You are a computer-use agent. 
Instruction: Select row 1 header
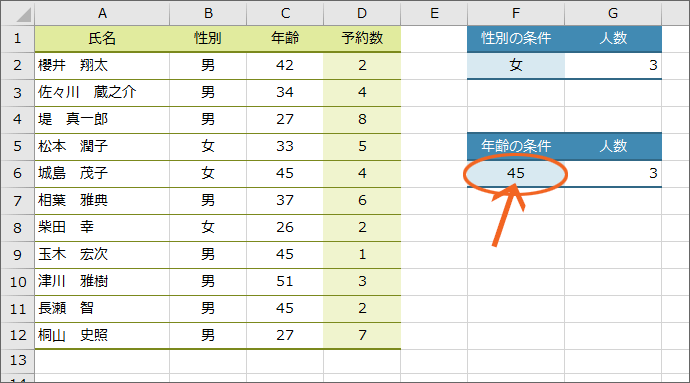point(18,39)
